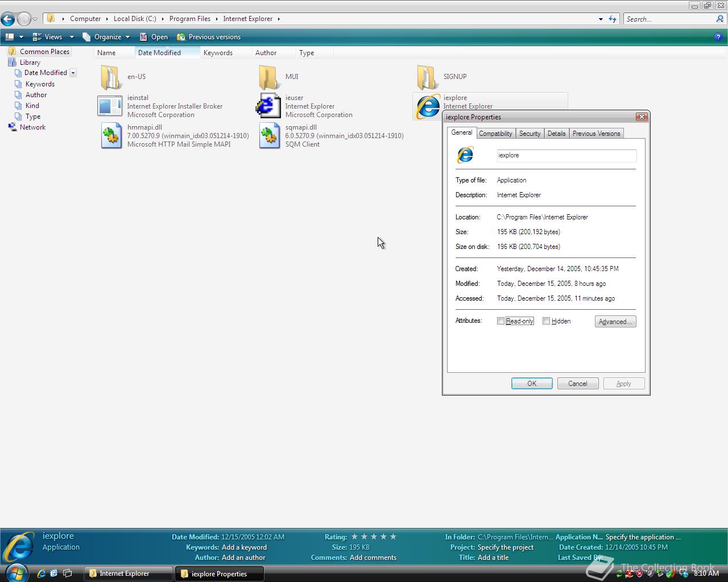Click Add comments in details pane

pyautogui.click(x=373, y=558)
